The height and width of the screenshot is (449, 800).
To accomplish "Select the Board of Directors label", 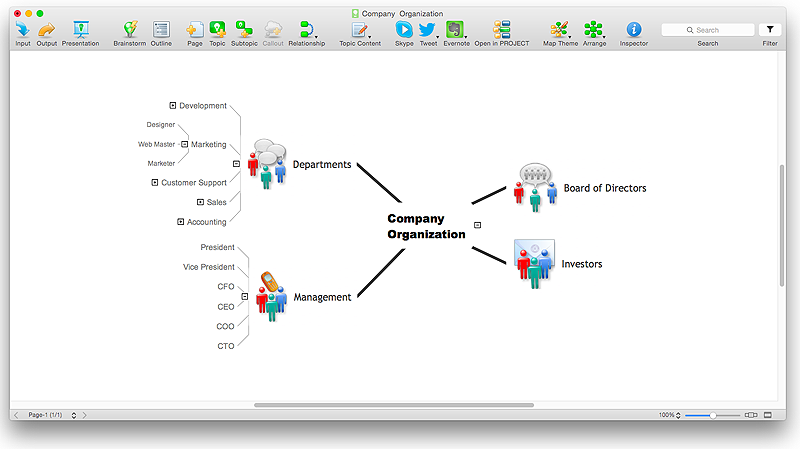I will pos(605,188).
